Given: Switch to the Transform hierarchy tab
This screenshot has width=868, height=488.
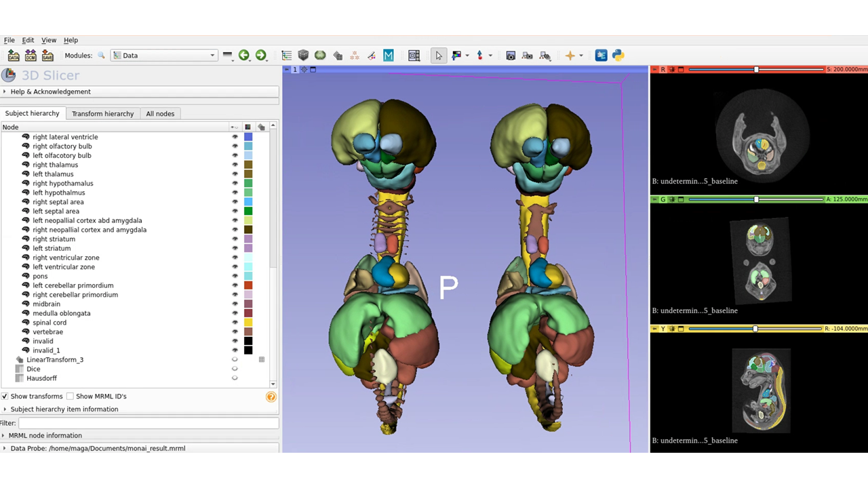Looking at the screenshot, I should (102, 114).
